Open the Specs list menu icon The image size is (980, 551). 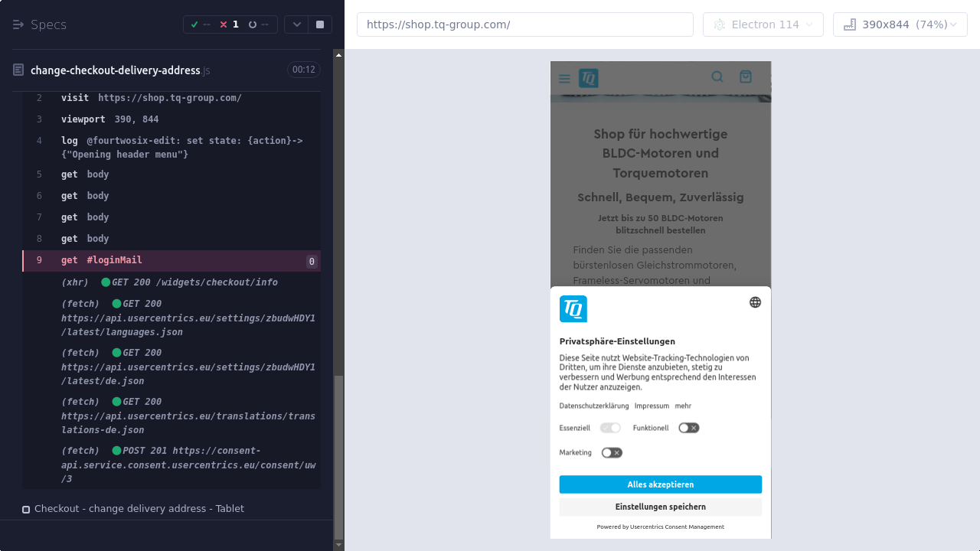coord(19,24)
